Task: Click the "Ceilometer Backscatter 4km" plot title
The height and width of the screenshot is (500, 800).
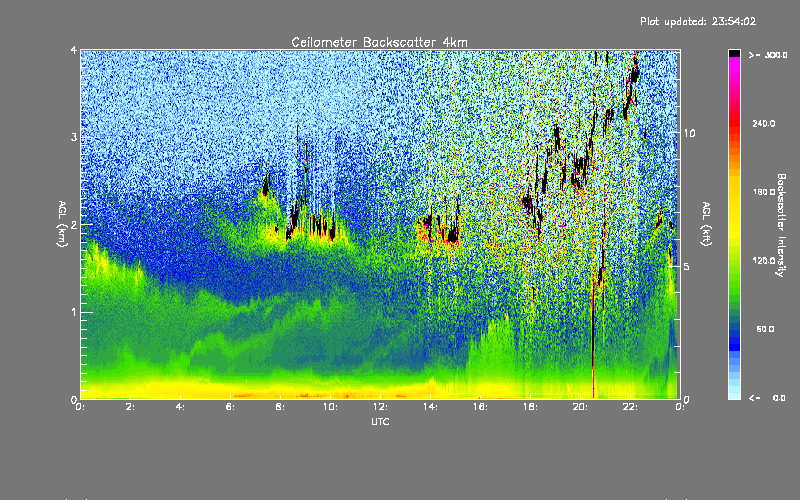Action: click(379, 42)
